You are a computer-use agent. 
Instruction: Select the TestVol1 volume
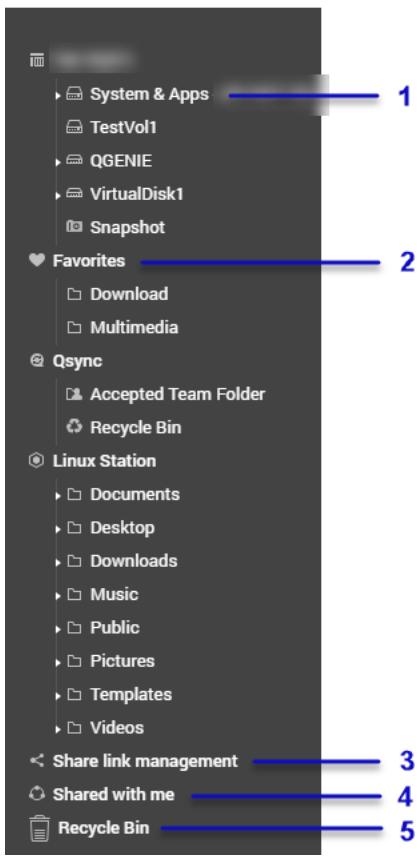(x=123, y=127)
